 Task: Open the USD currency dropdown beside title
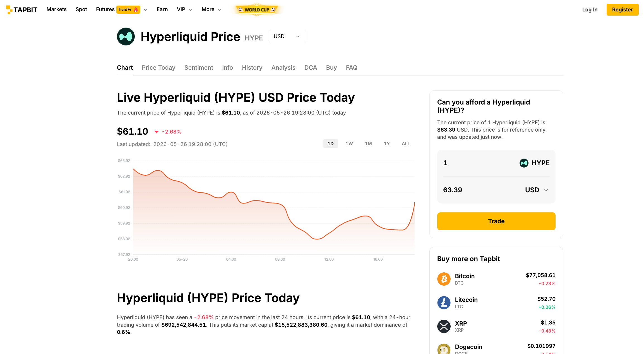(x=287, y=37)
